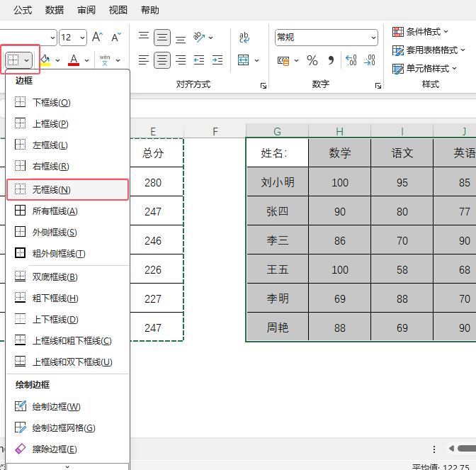Select column header G
The image size is (476, 470).
[x=277, y=131]
